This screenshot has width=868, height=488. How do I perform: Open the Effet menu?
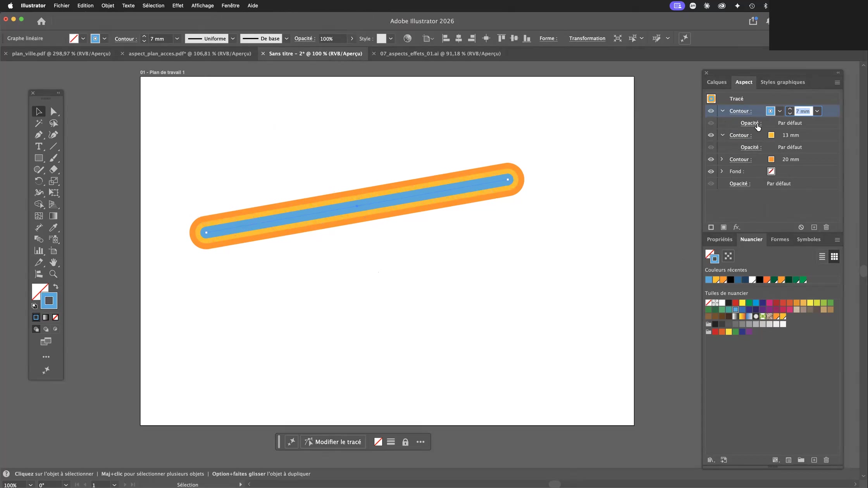point(178,5)
